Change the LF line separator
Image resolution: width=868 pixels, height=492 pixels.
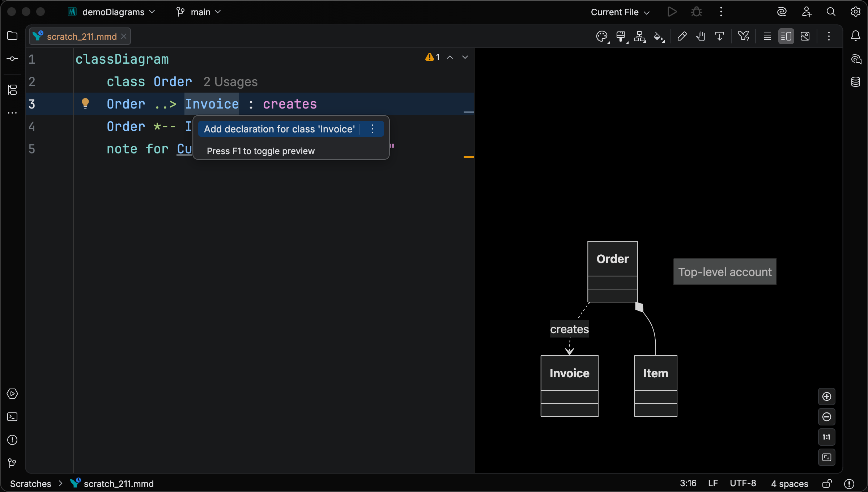pos(713,483)
